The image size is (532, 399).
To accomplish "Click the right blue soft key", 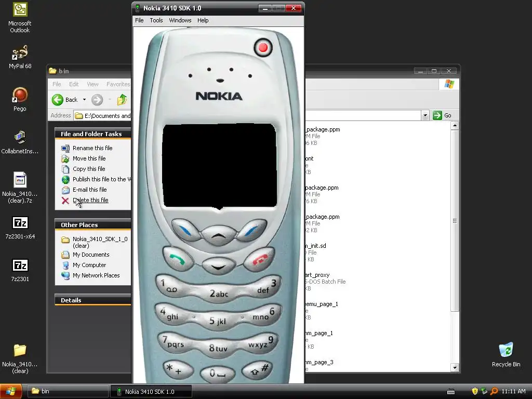I will click(252, 229).
